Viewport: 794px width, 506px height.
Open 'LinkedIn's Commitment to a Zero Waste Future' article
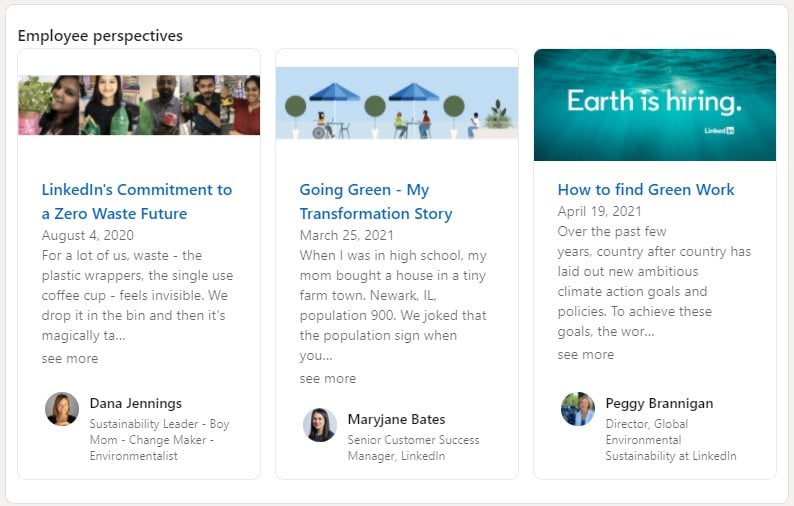coord(137,201)
